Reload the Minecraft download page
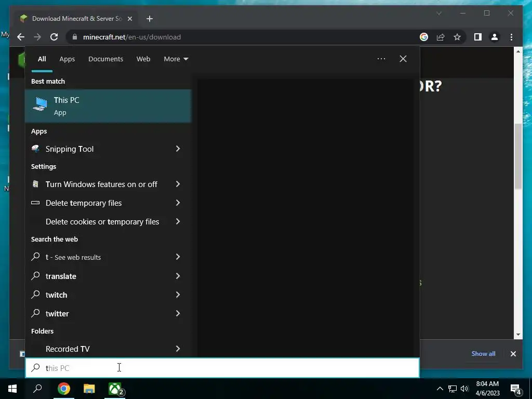 pos(54,37)
